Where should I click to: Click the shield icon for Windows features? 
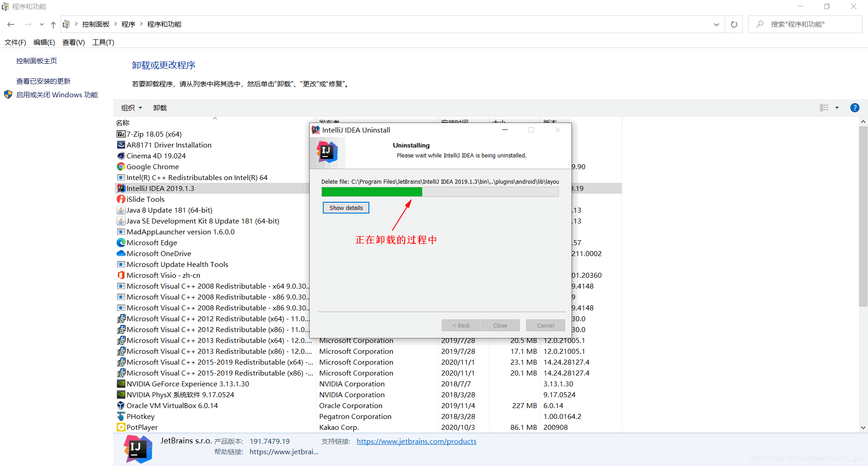(8, 95)
